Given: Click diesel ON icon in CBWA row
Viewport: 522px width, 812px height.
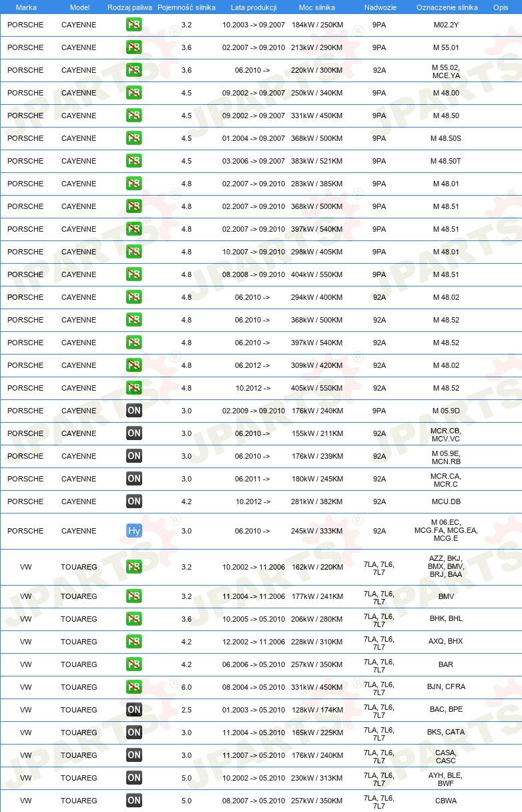Looking at the screenshot, I should click(x=134, y=801).
